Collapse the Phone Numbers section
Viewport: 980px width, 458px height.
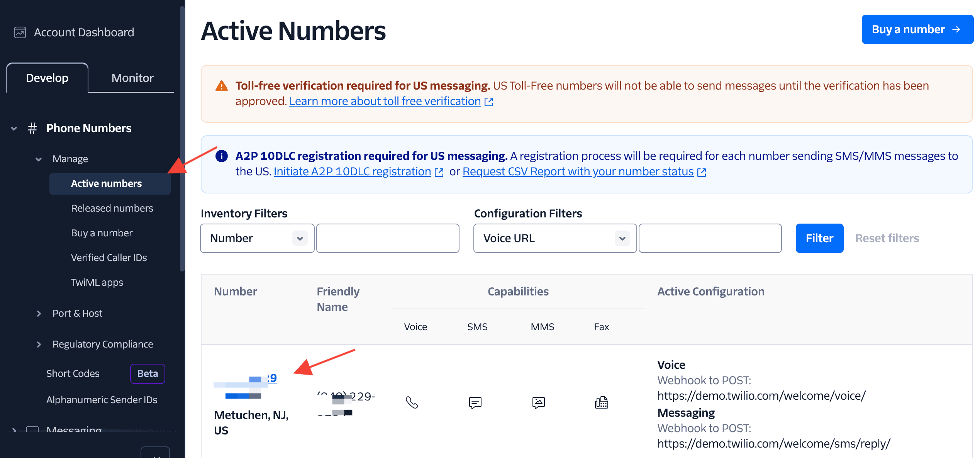click(14, 128)
